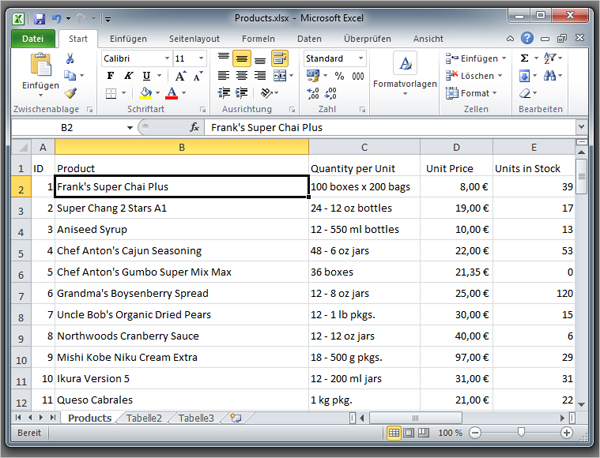The width and height of the screenshot is (600, 458).
Task: Switch to page layout view in status bar
Action: [x=409, y=433]
